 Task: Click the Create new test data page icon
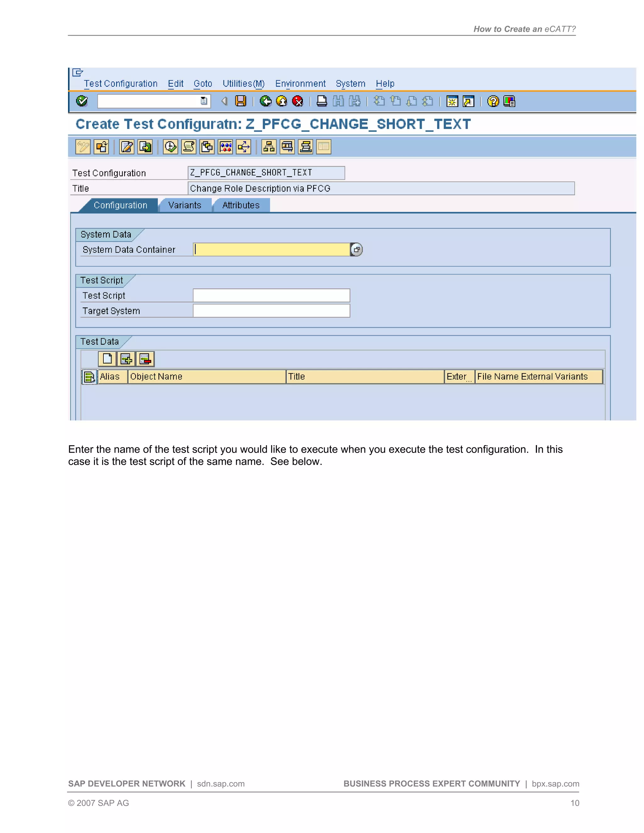coord(108,359)
